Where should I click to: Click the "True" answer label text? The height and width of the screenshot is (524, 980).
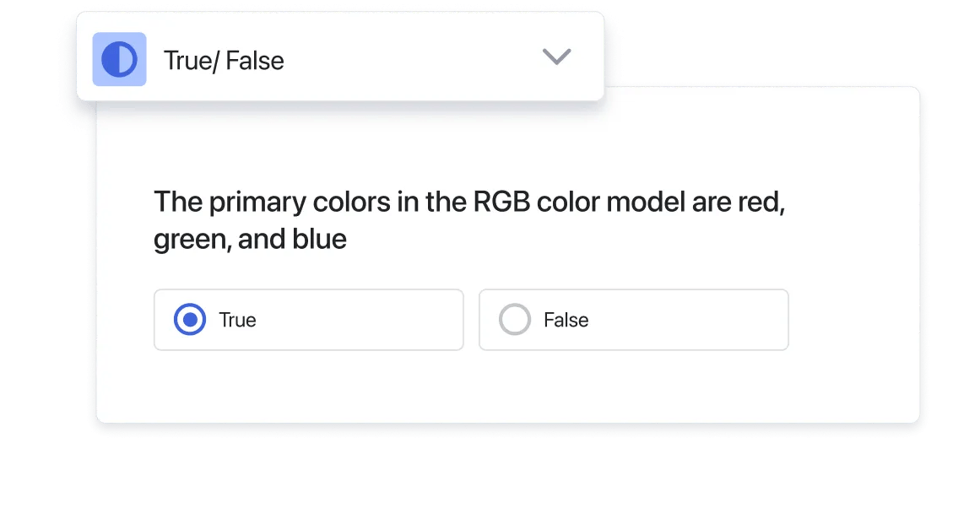[237, 320]
